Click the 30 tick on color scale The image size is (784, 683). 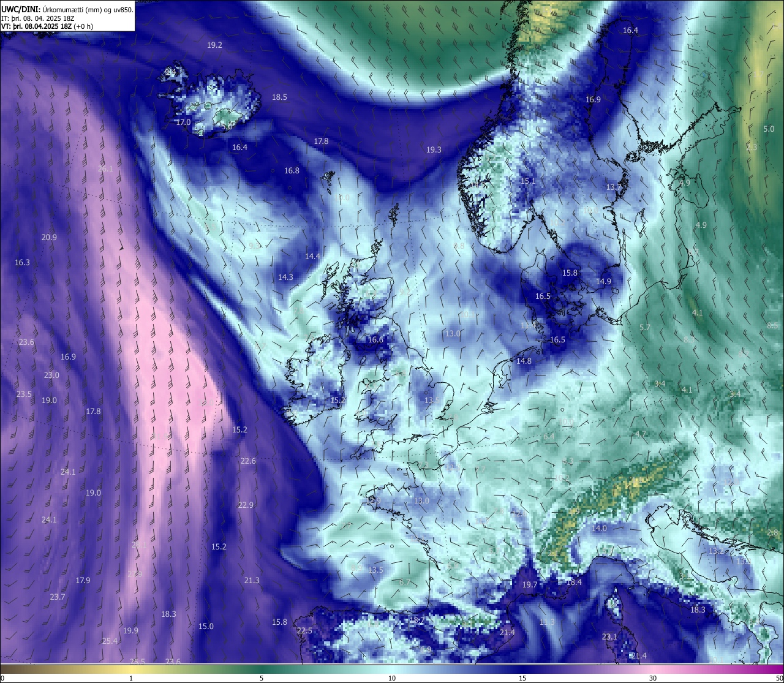[653, 678]
